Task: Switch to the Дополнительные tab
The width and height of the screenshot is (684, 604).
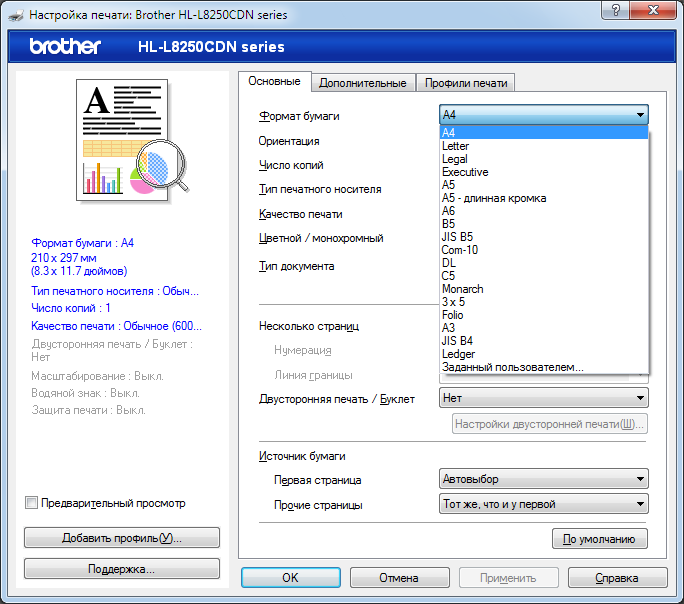Action: [363, 83]
